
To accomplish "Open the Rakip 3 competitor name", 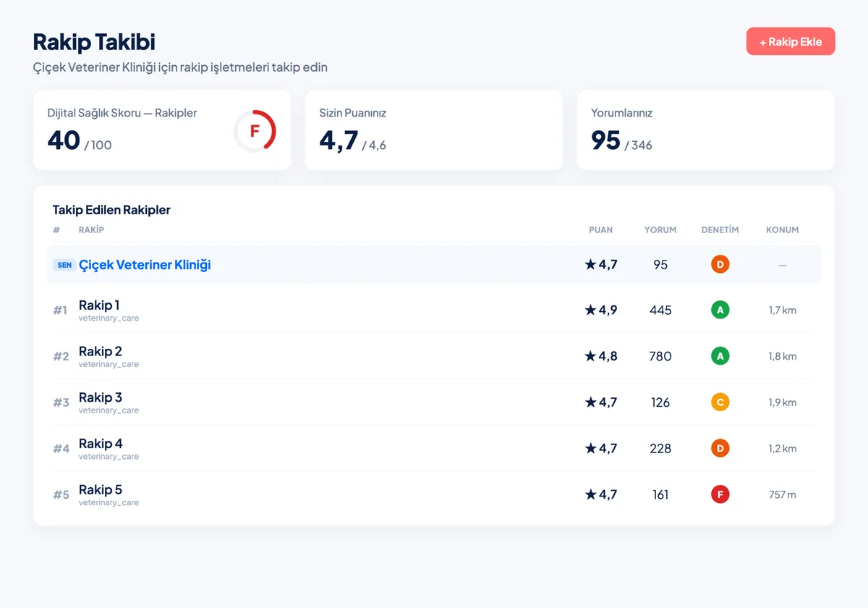I will coord(101,397).
